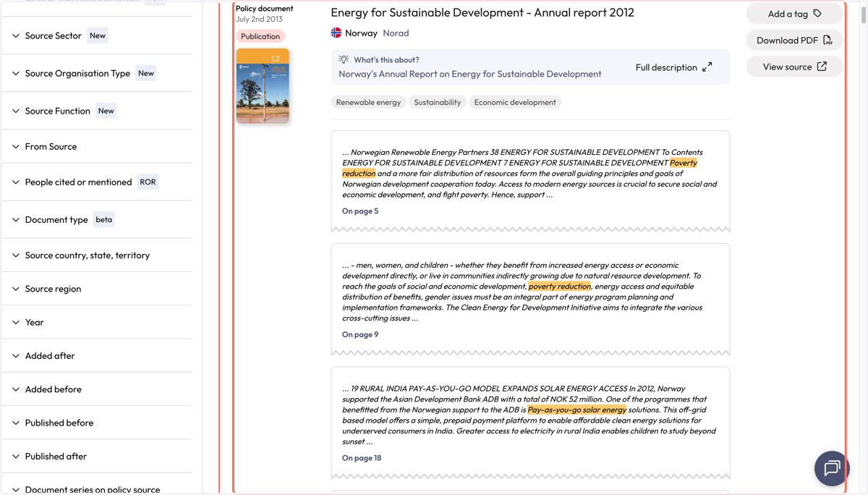This screenshot has width=868, height=495.
Task: Click the New badge beside Source Sector
Action: [x=98, y=35]
